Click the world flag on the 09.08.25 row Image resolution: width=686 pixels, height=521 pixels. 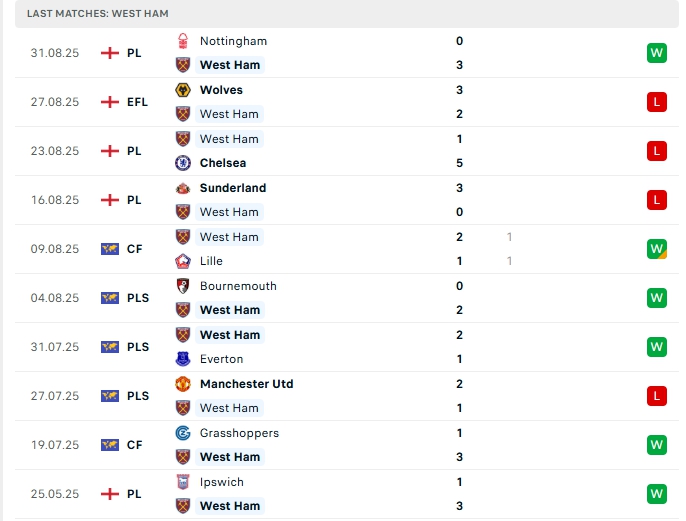pos(110,249)
